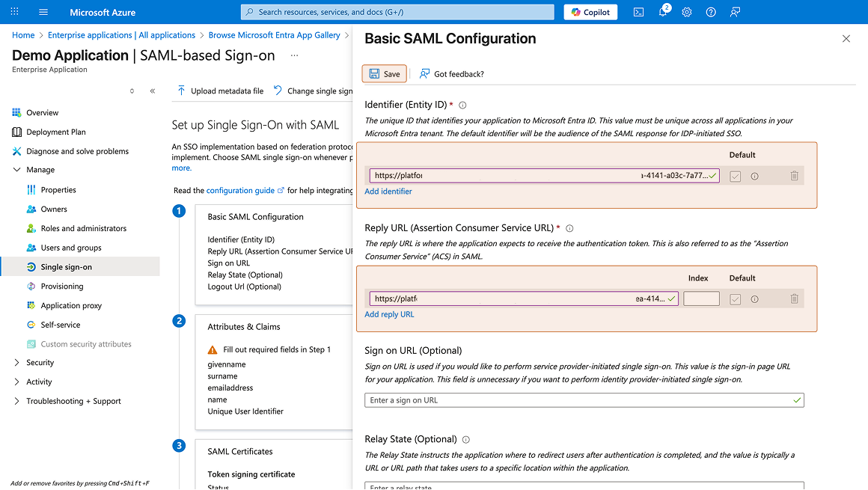Image resolution: width=868 pixels, height=490 pixels.
Task: Save the Basic SAML Configuration
Action: point(384,73)
